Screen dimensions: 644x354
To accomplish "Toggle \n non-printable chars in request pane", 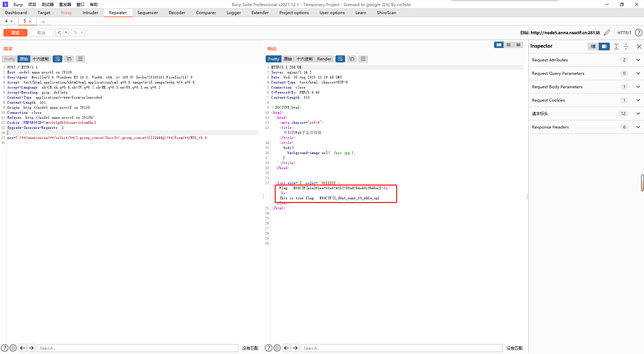I will tap(69, 59).
